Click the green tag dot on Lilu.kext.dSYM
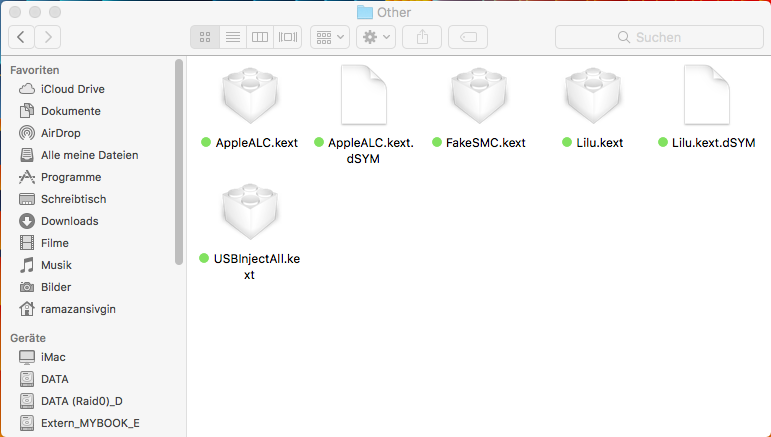Screen dimensions: 771x437 663,143
